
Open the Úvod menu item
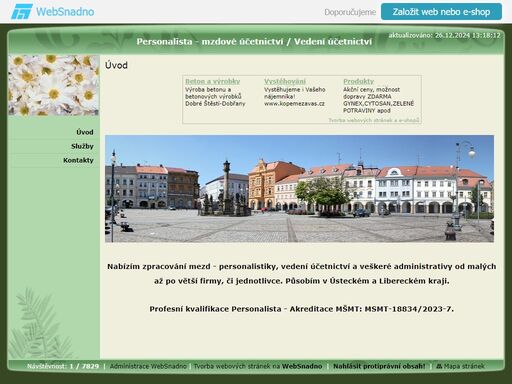[x=85, y=132]
